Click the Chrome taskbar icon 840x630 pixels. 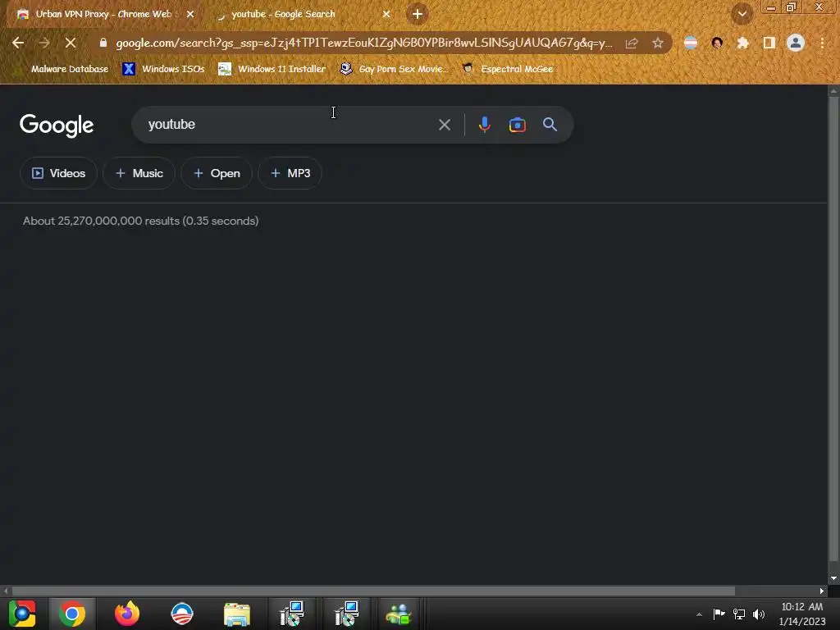pyautogui.click(x=72, y=614)
